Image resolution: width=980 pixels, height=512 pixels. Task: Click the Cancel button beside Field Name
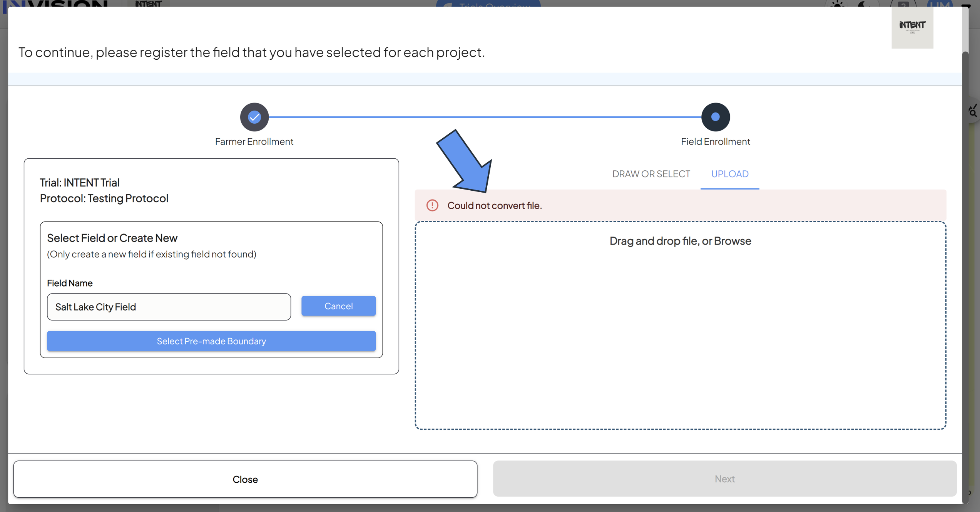[x=338, y=306]
